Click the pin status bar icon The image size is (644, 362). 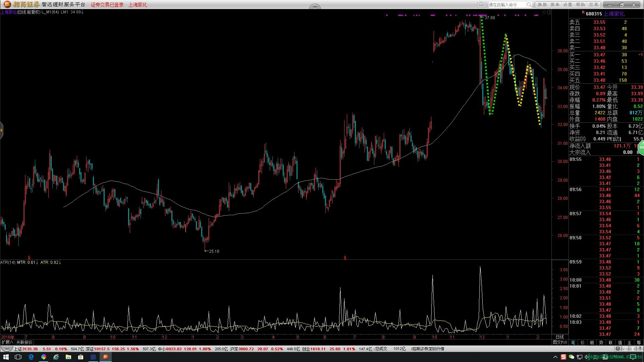click(x=640, y=349)
